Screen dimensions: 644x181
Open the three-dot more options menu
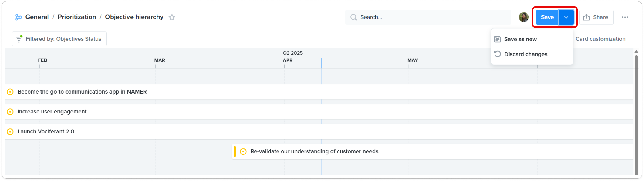[625, 17]
